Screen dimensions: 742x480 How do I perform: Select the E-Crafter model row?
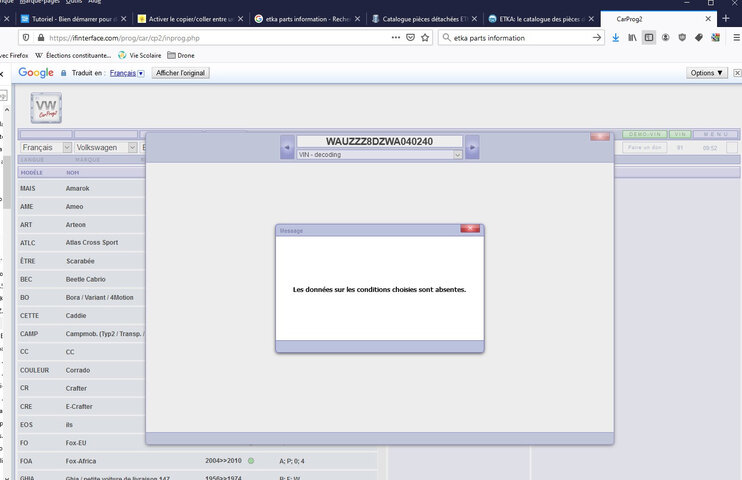point(82,407)
